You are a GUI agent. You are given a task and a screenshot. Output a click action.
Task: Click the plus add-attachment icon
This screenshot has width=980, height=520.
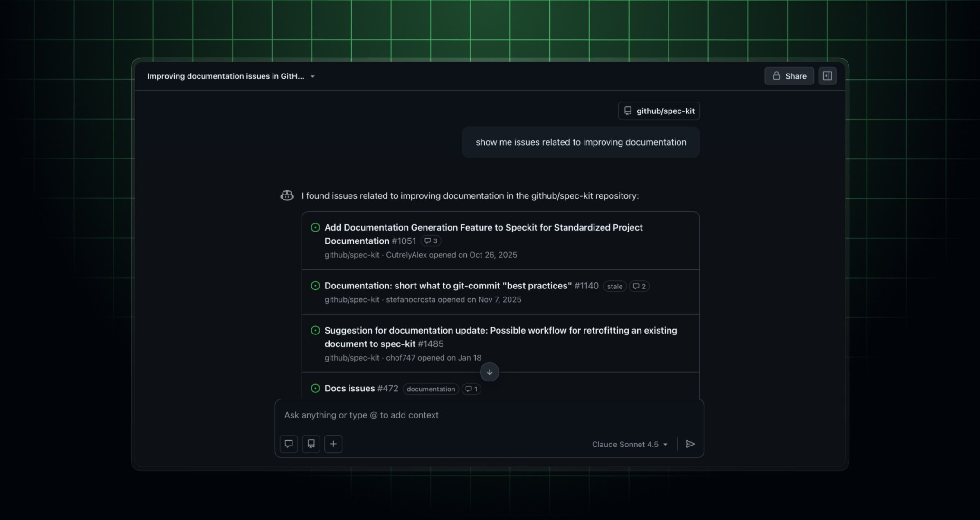click(333, 444)
